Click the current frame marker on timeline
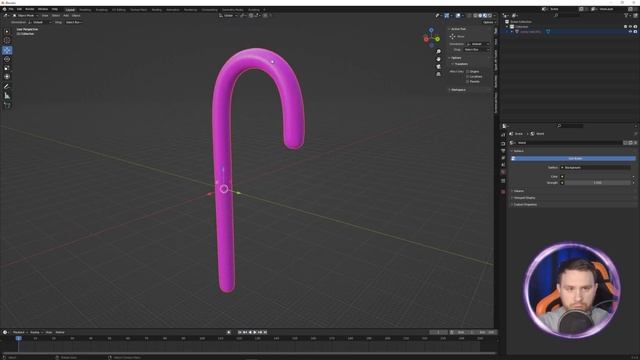640x360 pixels. click(x=18, y=338)
